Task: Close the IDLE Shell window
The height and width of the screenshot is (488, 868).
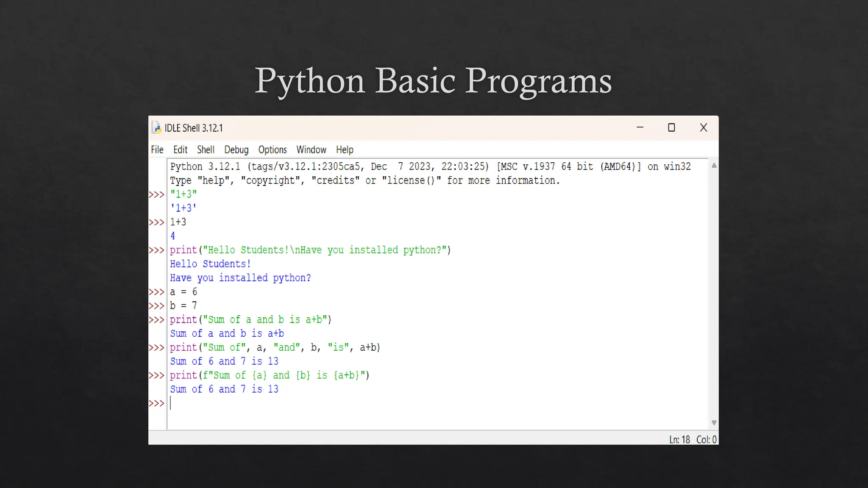Action: [x=704, y=128]
